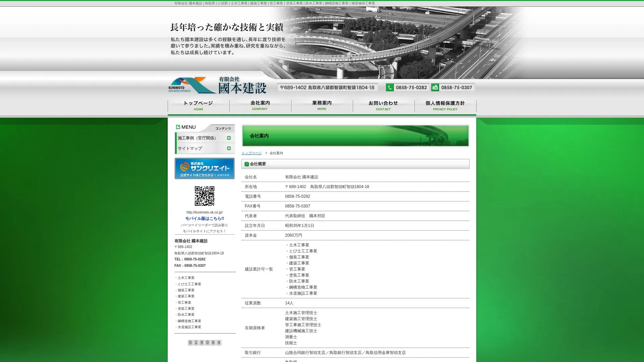Click the 取引銀行 bank list text
The height and width of the screenshot is (362, 644).
pyautogui.click(x=345, y=353)
